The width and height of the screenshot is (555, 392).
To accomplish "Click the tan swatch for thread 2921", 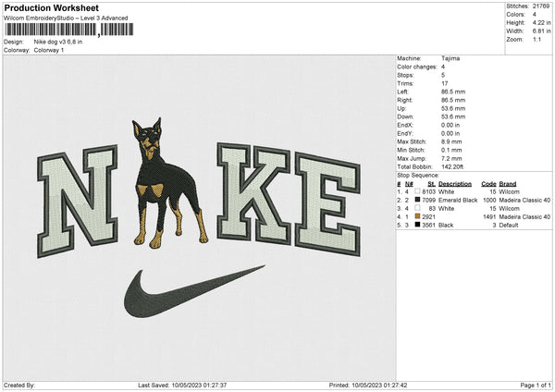I will click(418, 216).
